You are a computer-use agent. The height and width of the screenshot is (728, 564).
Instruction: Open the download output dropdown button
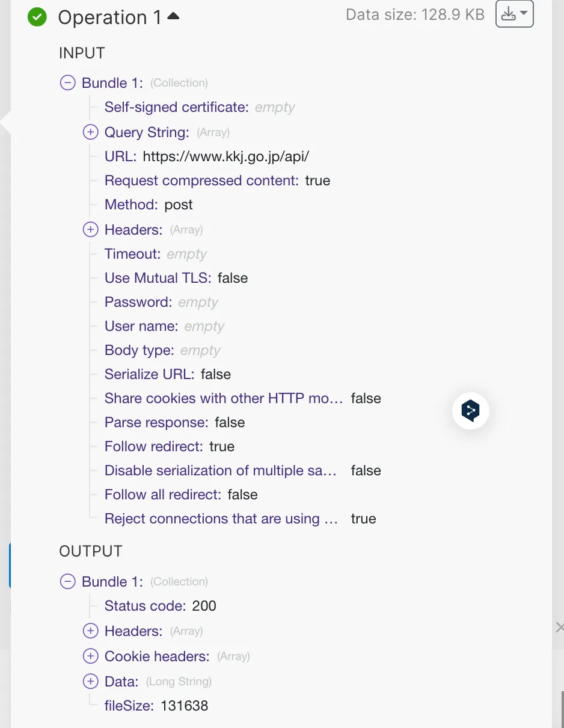[514, 14]
